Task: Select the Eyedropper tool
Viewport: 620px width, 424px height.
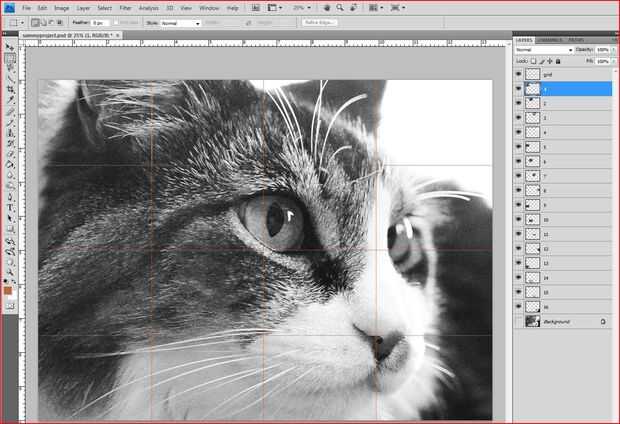Action: pos(10,100)
